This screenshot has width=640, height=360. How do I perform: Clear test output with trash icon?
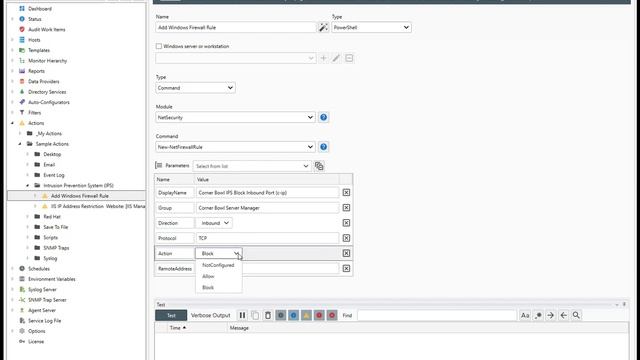pos(268,315)
